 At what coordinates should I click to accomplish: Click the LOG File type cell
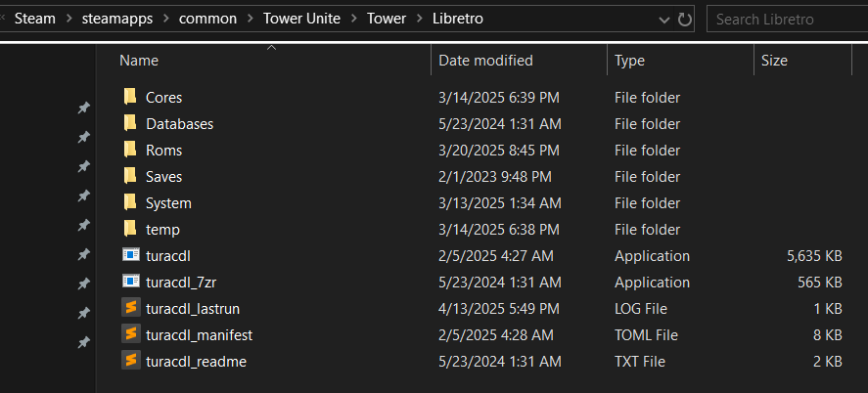click(641, 308)
